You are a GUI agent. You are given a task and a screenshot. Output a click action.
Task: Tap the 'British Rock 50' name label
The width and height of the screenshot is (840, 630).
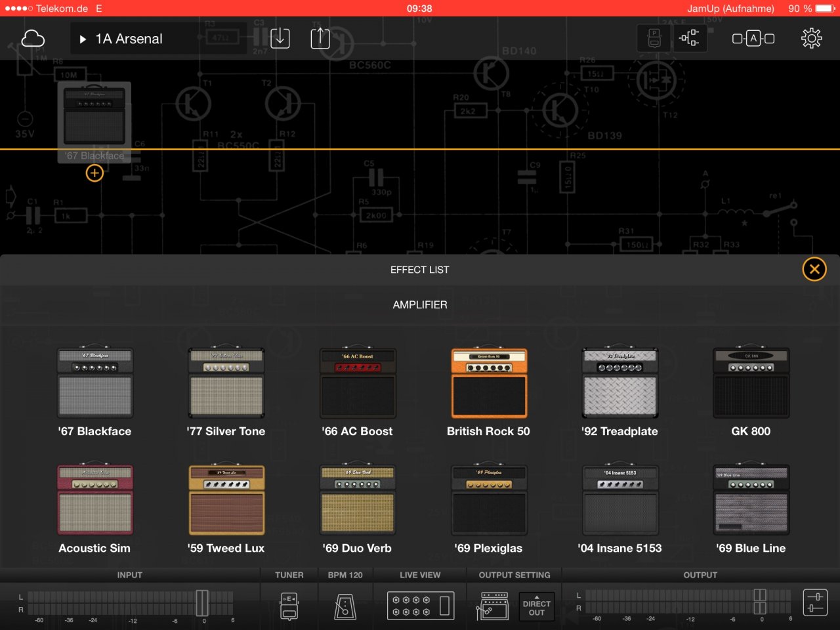(x=488, y=431)
